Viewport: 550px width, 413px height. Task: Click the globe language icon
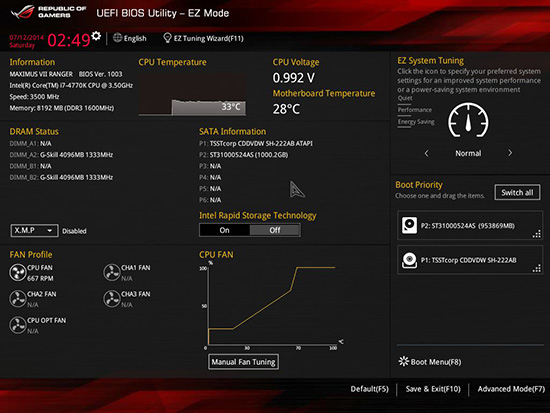(x=118, y=38)
